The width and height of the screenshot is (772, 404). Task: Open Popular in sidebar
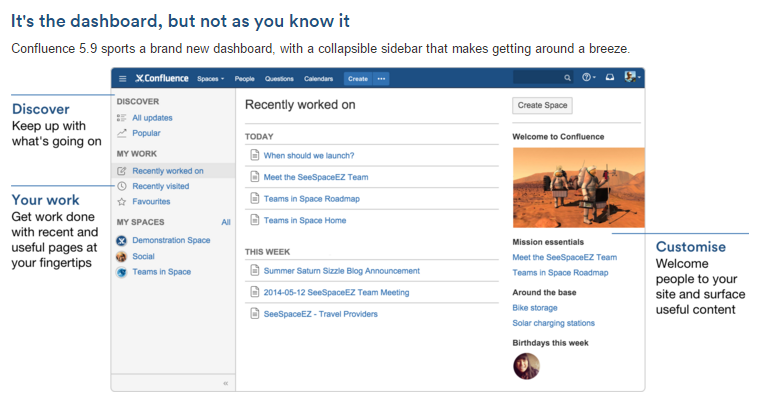[x=146, y=133]
